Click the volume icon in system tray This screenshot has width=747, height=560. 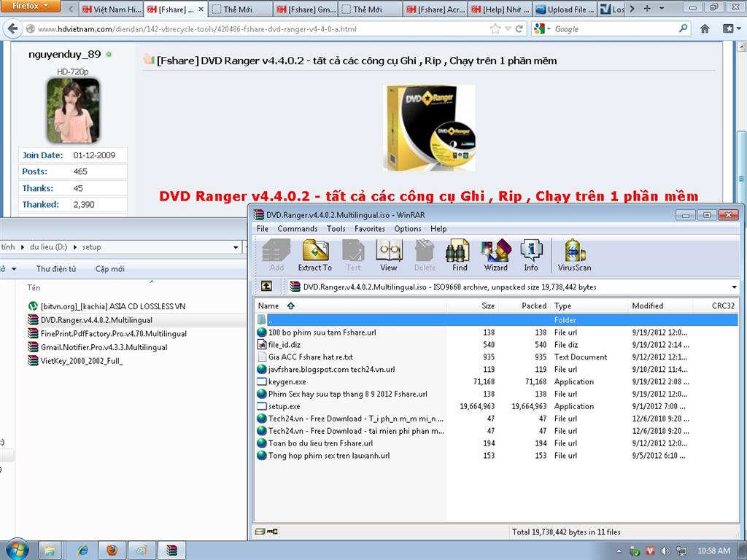click(666, 551)
